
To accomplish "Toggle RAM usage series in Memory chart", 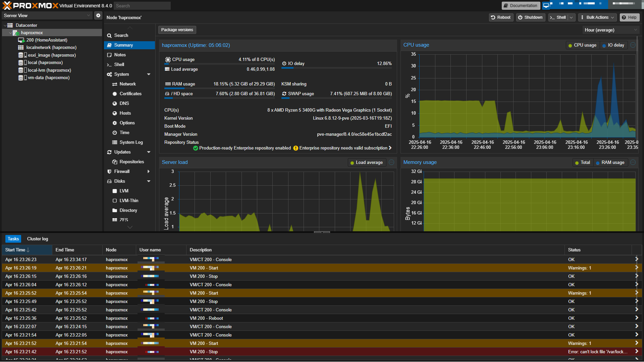I will coord(610,163).
